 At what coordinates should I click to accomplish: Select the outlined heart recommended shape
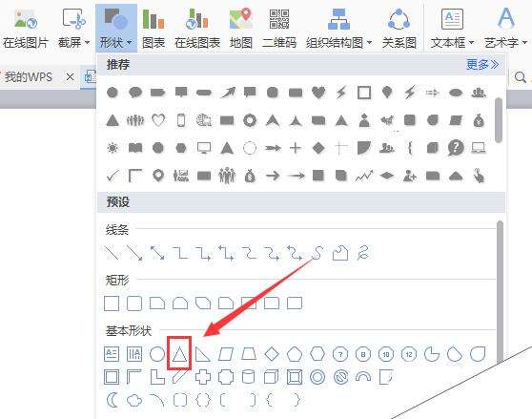click(158, 120)
